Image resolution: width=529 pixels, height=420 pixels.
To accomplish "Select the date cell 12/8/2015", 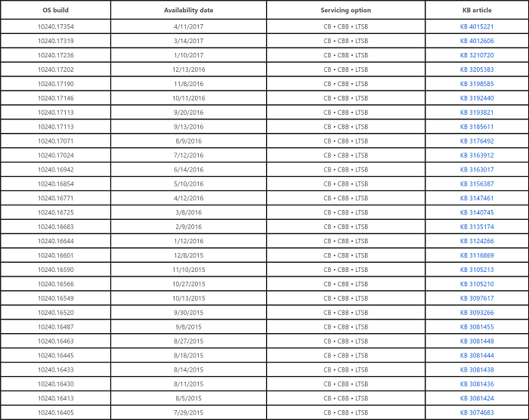I will coord(189,255).
